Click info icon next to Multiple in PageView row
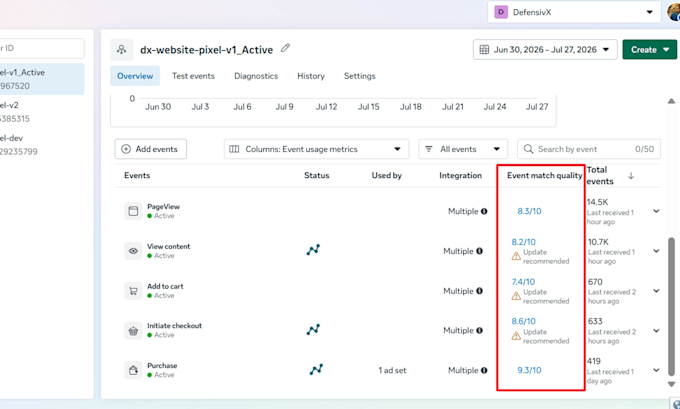 click(x=484, y=211)
